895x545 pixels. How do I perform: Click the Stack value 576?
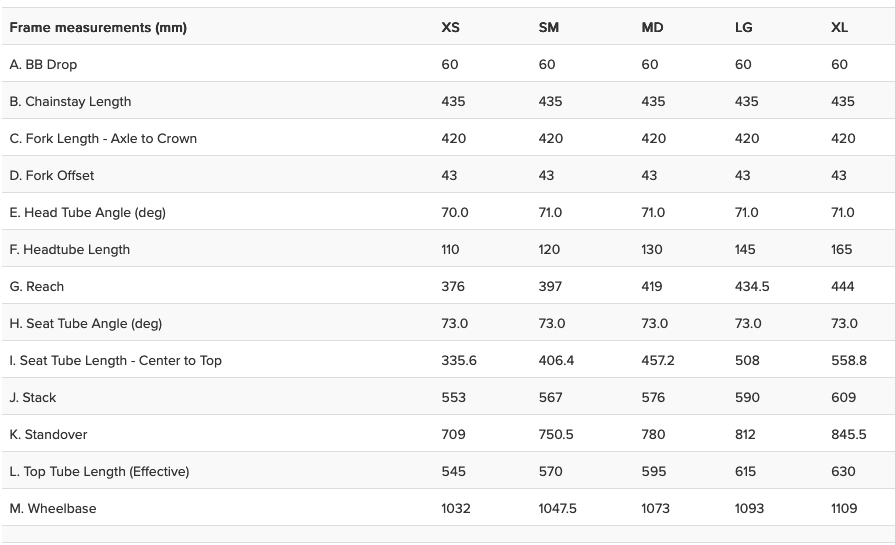tap(653, 398)
